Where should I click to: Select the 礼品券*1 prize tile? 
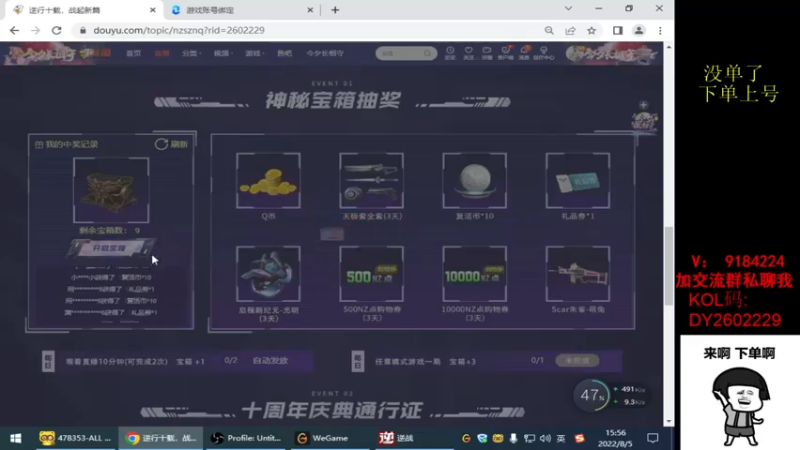pos(578,181)
